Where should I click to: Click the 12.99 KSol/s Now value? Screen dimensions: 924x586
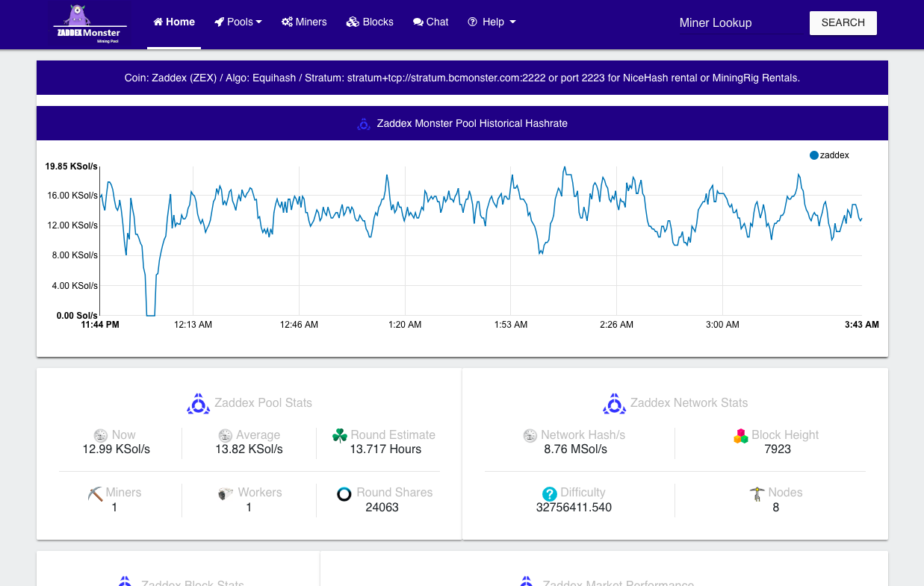pos(117,449)
